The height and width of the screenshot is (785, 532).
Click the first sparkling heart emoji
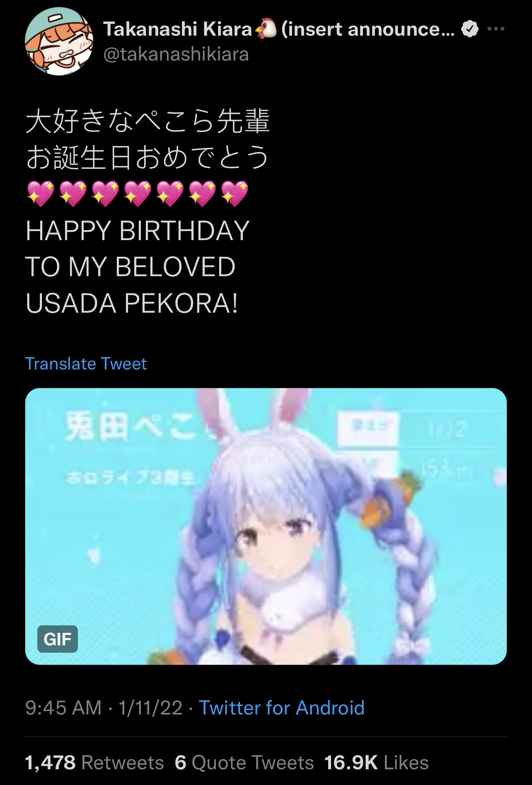pyautogui.click(x=40, y=194)
